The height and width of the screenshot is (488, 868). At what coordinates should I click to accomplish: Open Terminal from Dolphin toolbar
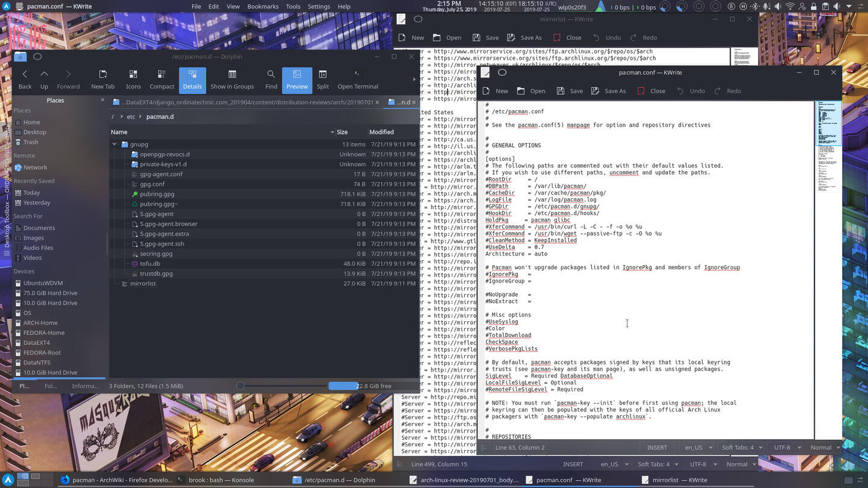click(357, 80)
